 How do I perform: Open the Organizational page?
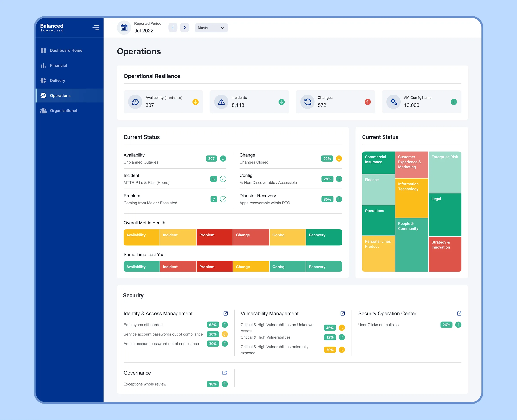point(69,111)
